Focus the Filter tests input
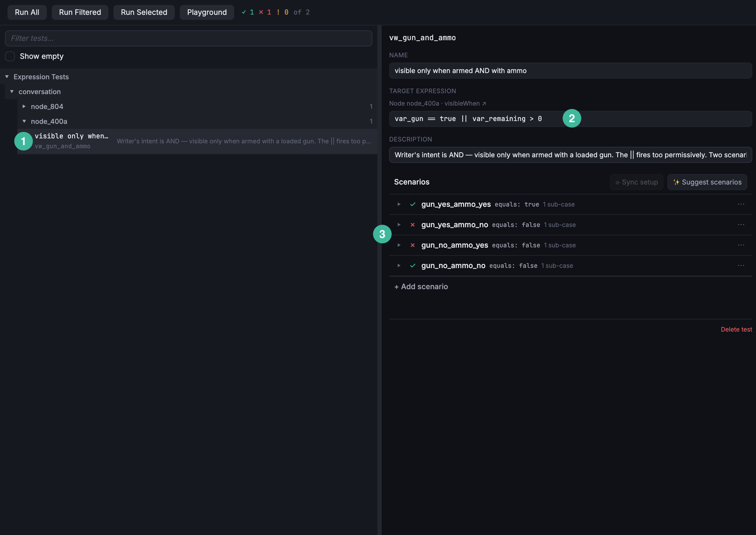756x535 pixels. coord(189,38)
